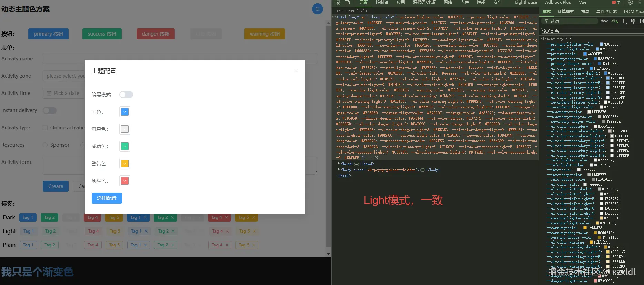Activate the DevTools element inspector picker

point(337,2)
